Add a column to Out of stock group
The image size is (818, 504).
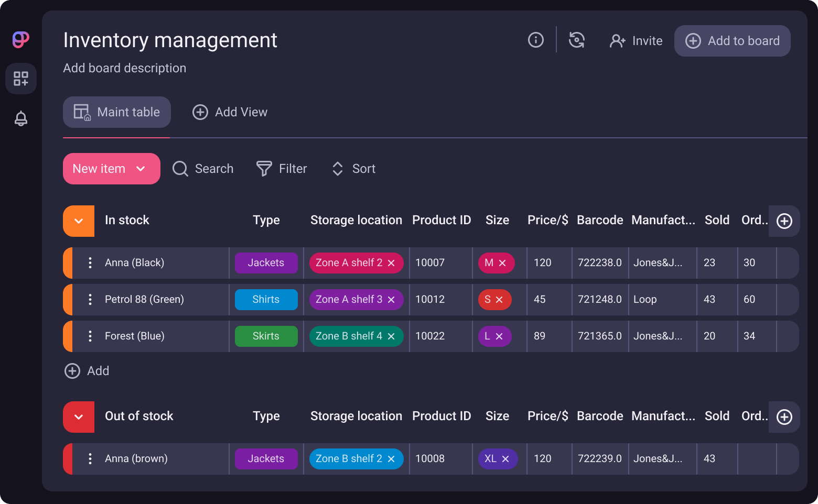click(784, 417)
